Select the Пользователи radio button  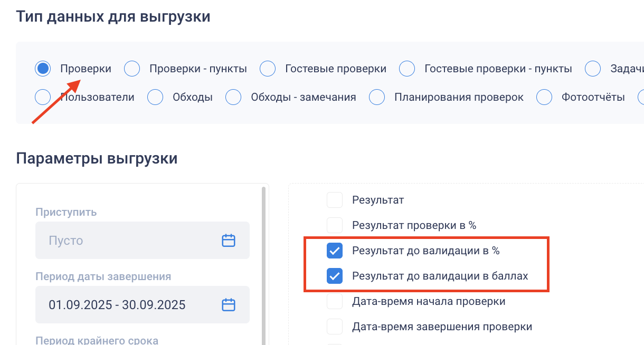pos(43,97)
